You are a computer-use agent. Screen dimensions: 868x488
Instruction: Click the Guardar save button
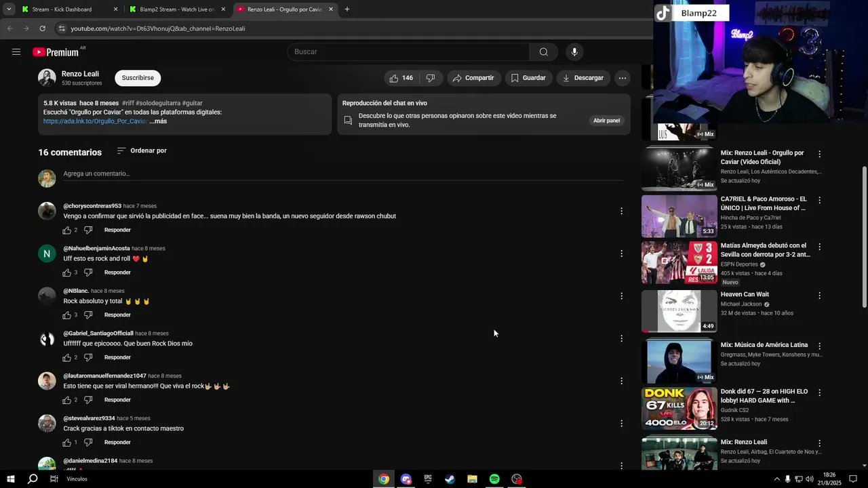(x=528, y=78)
